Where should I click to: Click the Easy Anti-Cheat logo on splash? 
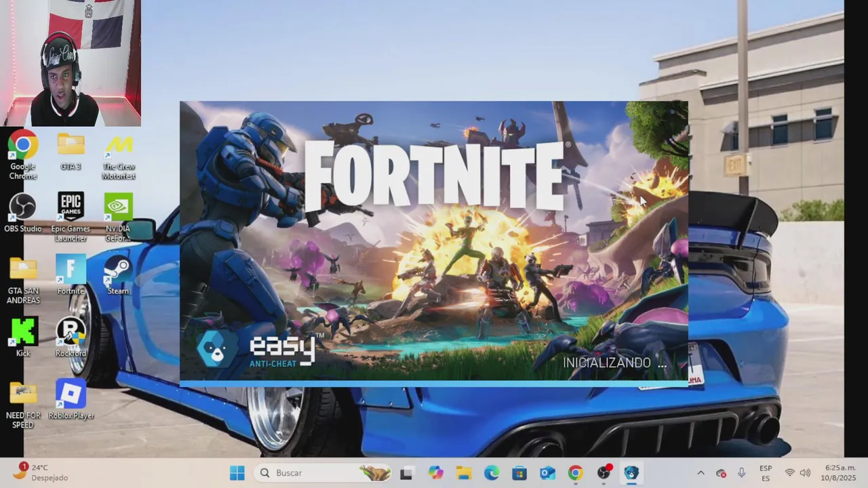[260, 350]
